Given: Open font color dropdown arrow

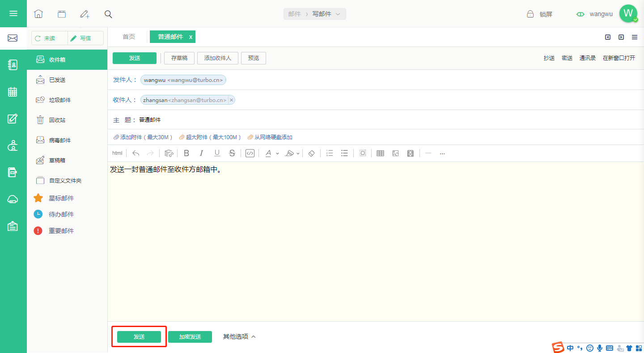Looking at the screenshot, I should (x=277, y=153).
